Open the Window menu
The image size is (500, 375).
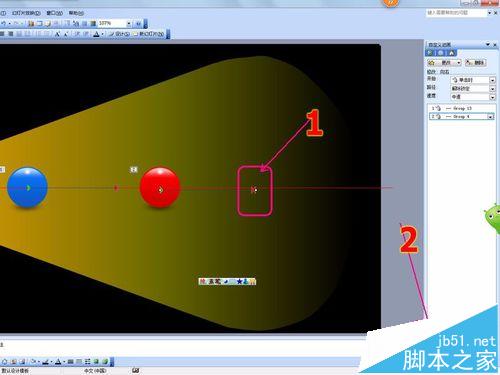point(55,13)
